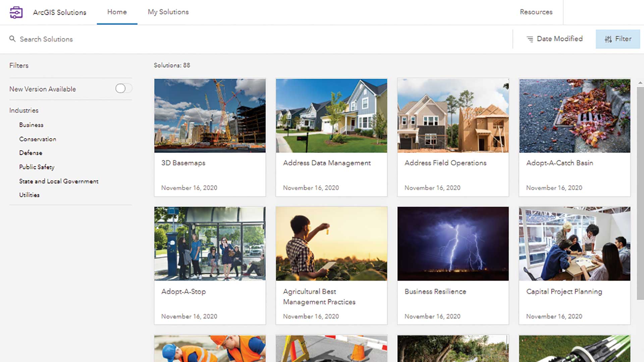Click the Date Modified sort icon

pyautogui.click(x=530, y=39)
